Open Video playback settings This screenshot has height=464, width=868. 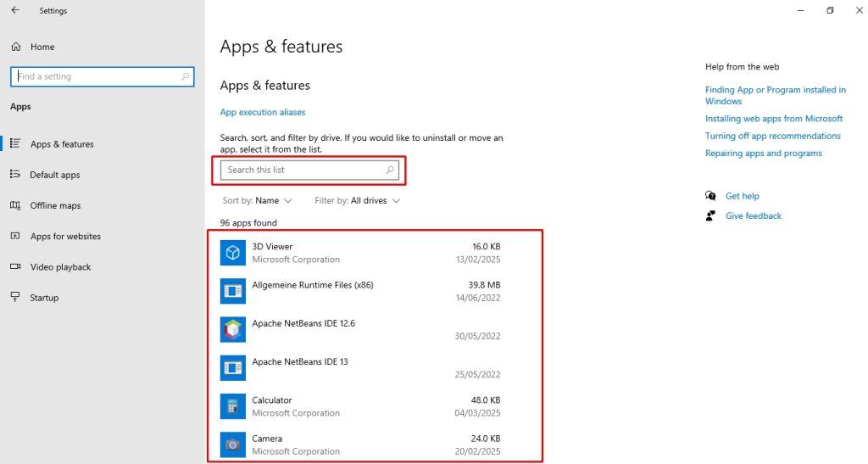tap(60, 267)
